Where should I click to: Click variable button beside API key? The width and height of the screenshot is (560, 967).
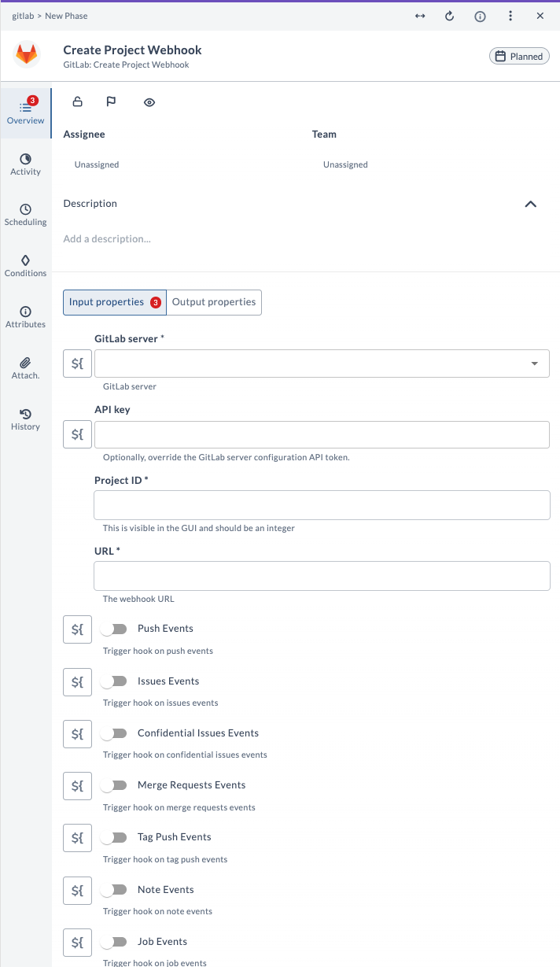pos(77,434)
